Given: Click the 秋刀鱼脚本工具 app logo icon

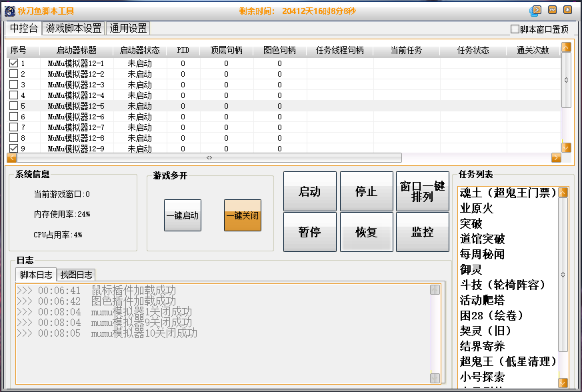Looking at the screenshot, I should point(10,11).
